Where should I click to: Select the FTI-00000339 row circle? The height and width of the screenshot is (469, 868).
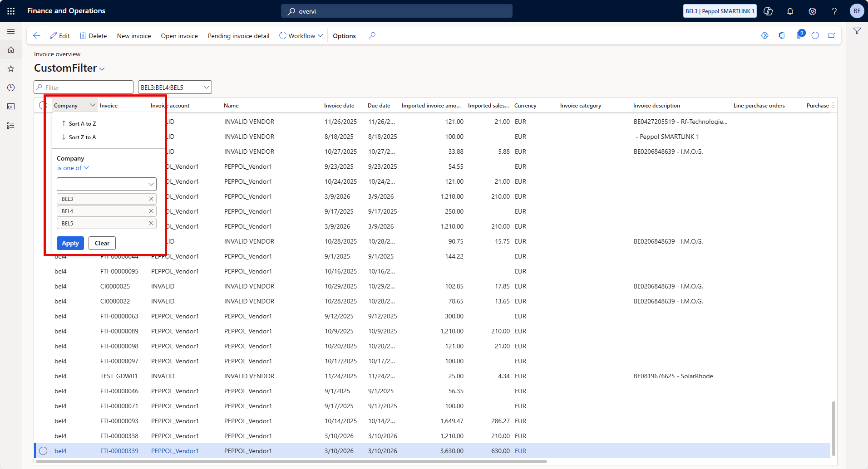point(43,451)
